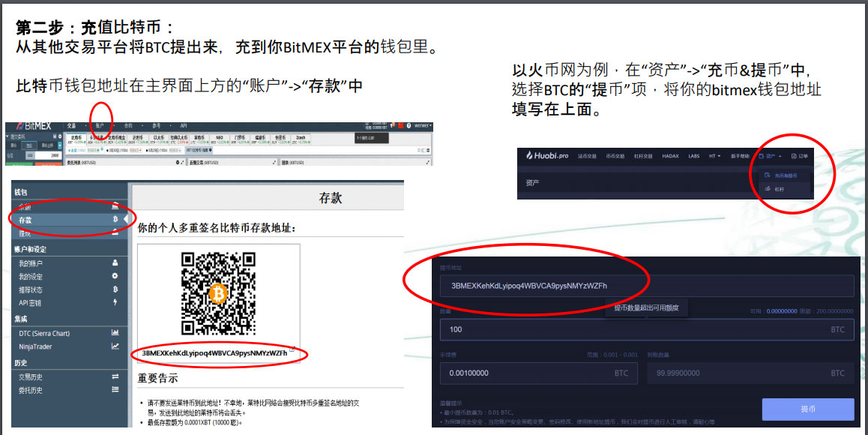The height and width of the screenshot is (435, 868).
Task: Click the 提币地址 address input field
Action: coord(646,286)
